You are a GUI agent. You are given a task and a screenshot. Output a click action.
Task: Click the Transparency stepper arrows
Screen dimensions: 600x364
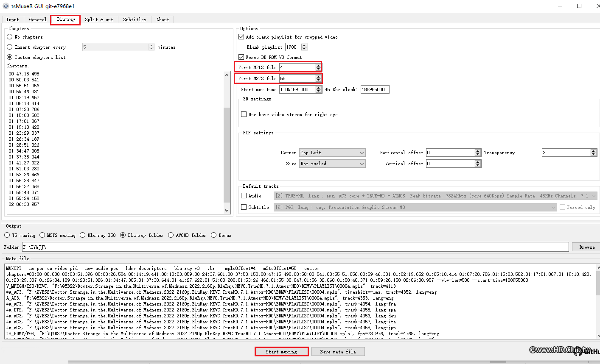(x=594, y=153)
